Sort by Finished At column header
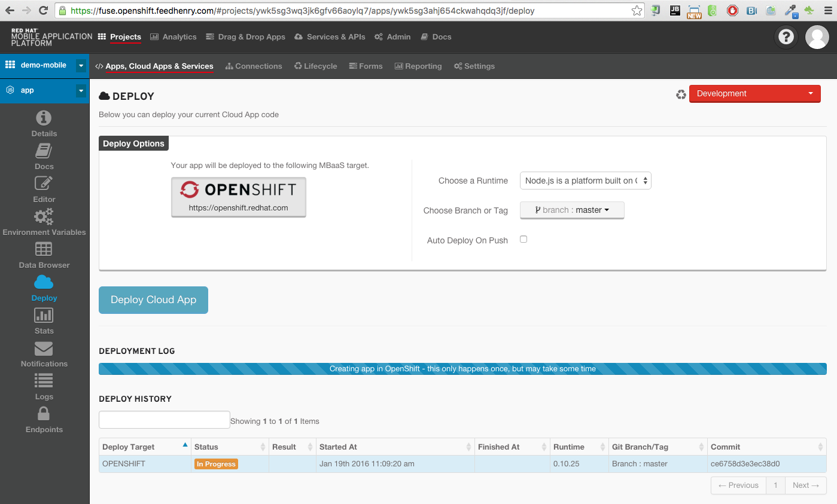Screen dimensions: 837x504 pos(512,447)
